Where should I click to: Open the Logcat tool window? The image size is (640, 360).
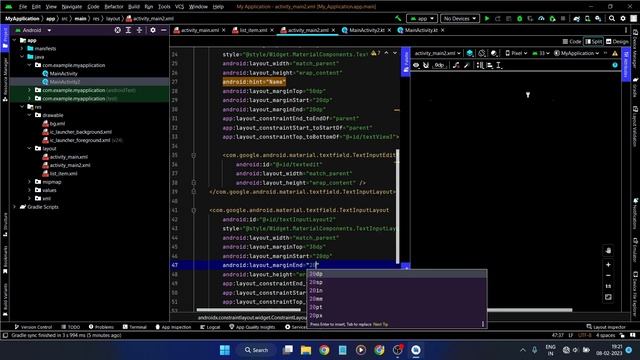[x=210, y=327]
